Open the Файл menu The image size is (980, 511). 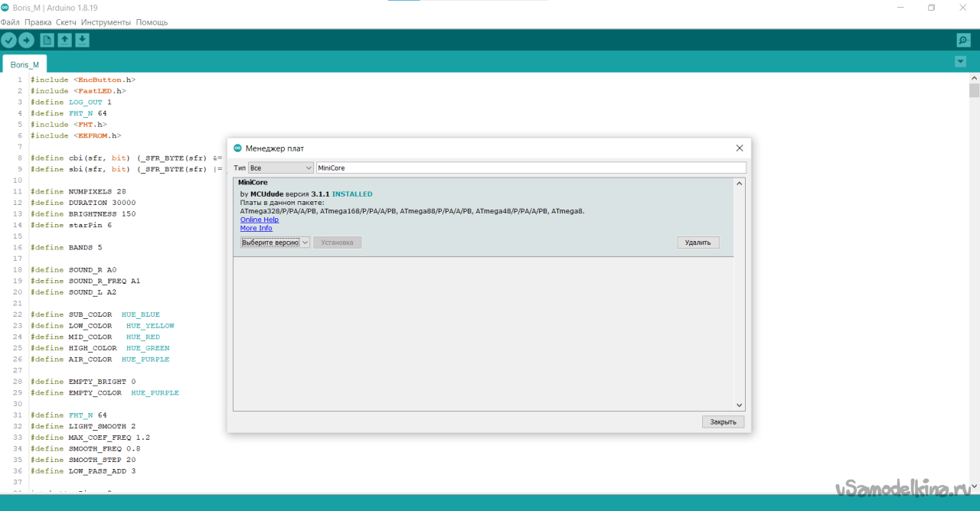[10, 22]
